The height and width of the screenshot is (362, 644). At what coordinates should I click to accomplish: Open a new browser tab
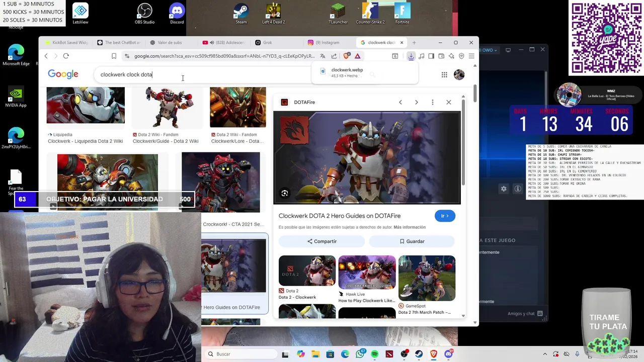(x=414, y=43)
